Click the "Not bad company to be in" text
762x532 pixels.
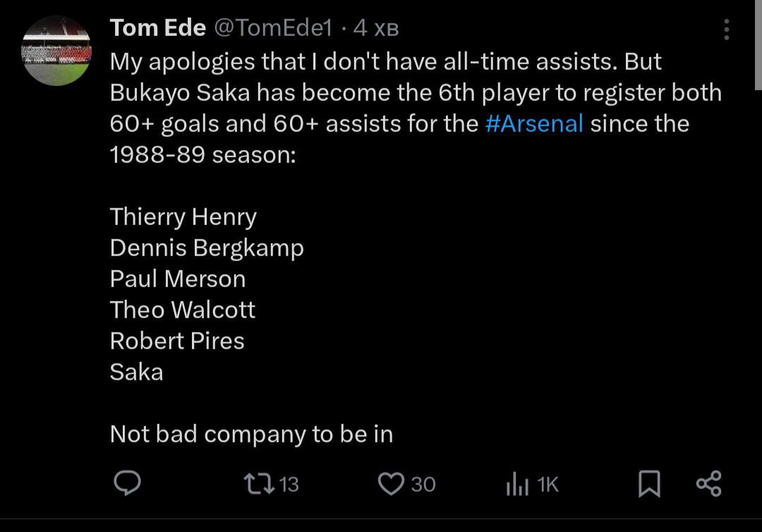coord(251,434)
